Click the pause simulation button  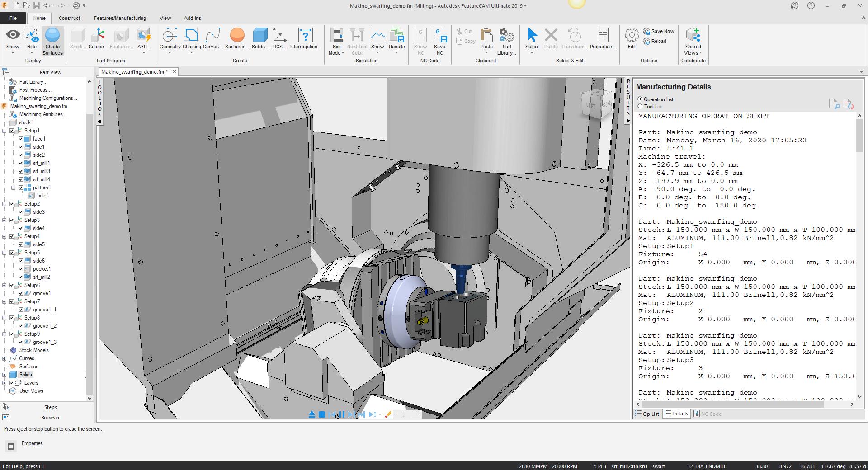pos(342,414)
